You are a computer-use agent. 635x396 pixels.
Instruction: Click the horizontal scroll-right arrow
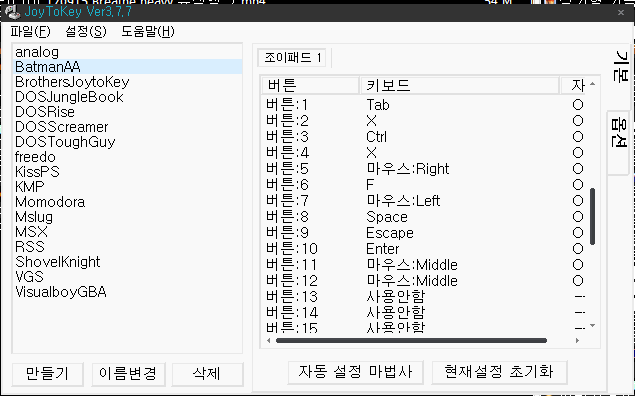click(577, 341)
